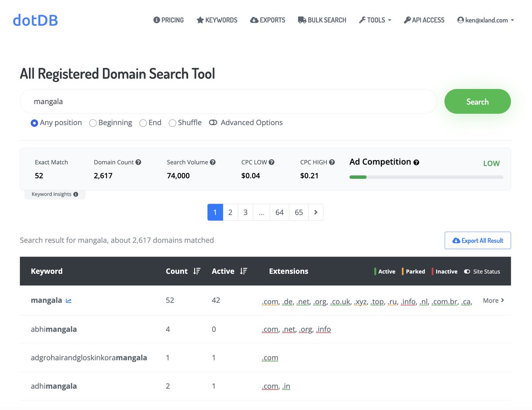Click the Inactive status legend label
532x410 pixels.
[446, 272]
